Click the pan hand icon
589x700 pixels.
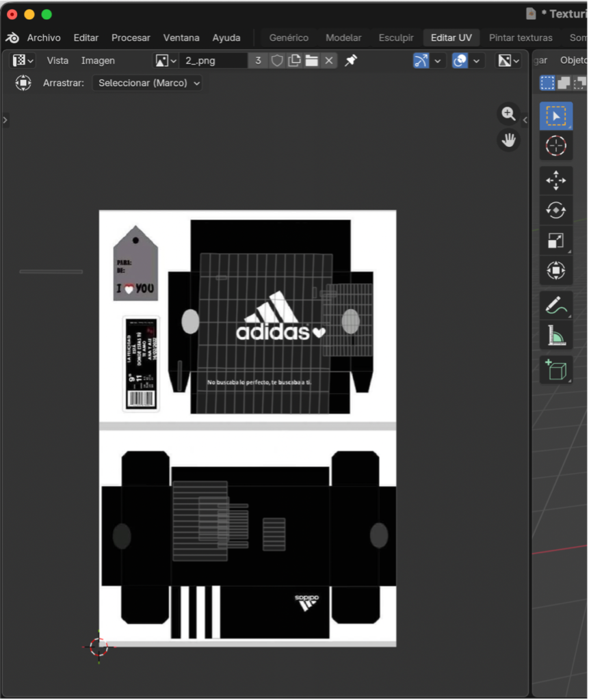pyautogui.click(x=508, y=141)
